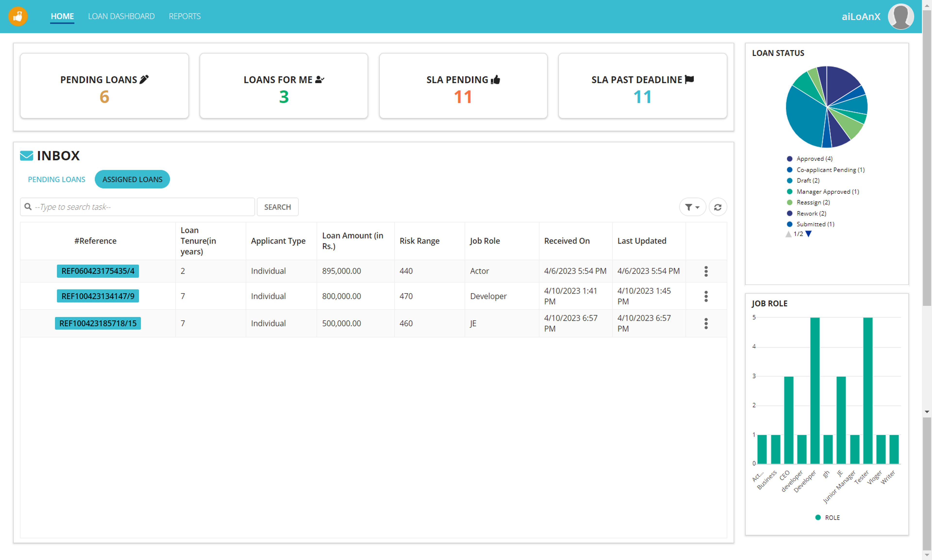Open the SLA Past Deadline 11 card
The width and height of the screenshot is (932, 560).
pyautogui.click(x=642, y=86)
